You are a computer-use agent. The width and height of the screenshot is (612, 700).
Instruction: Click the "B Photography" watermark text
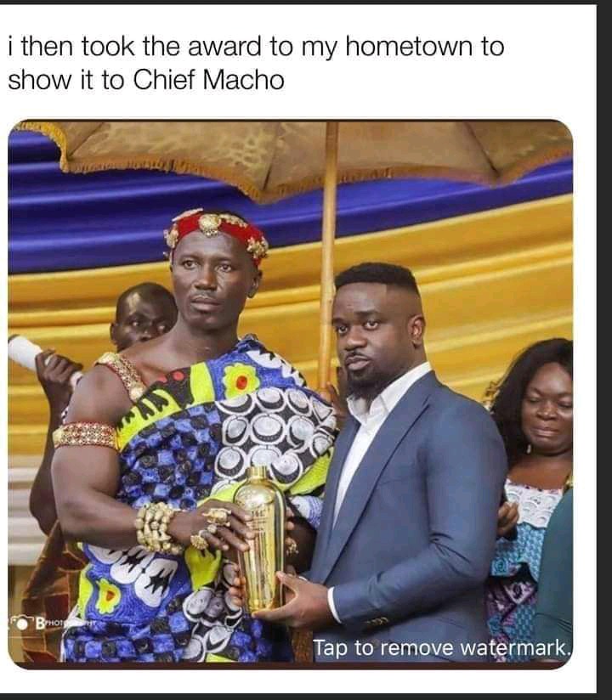click(65, 623)
